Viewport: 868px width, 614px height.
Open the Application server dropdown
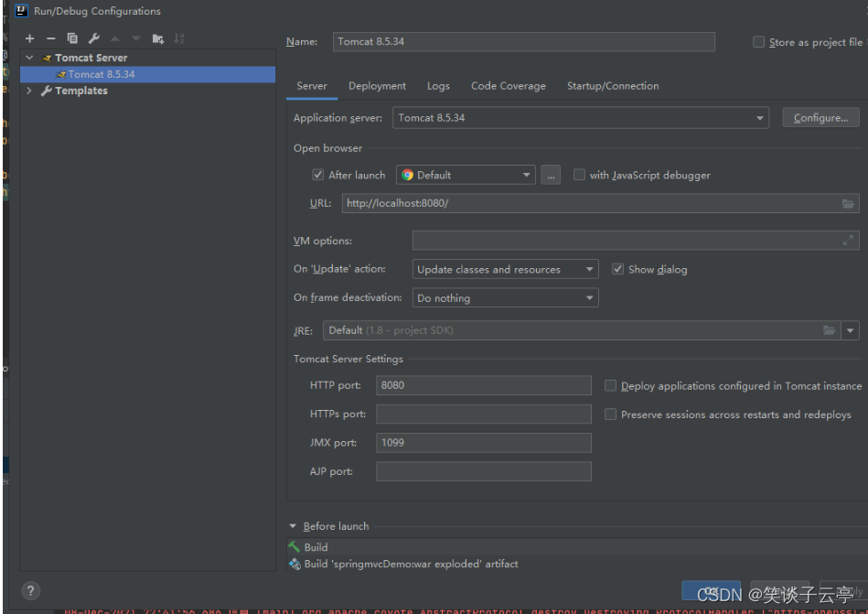pos(581,118)
